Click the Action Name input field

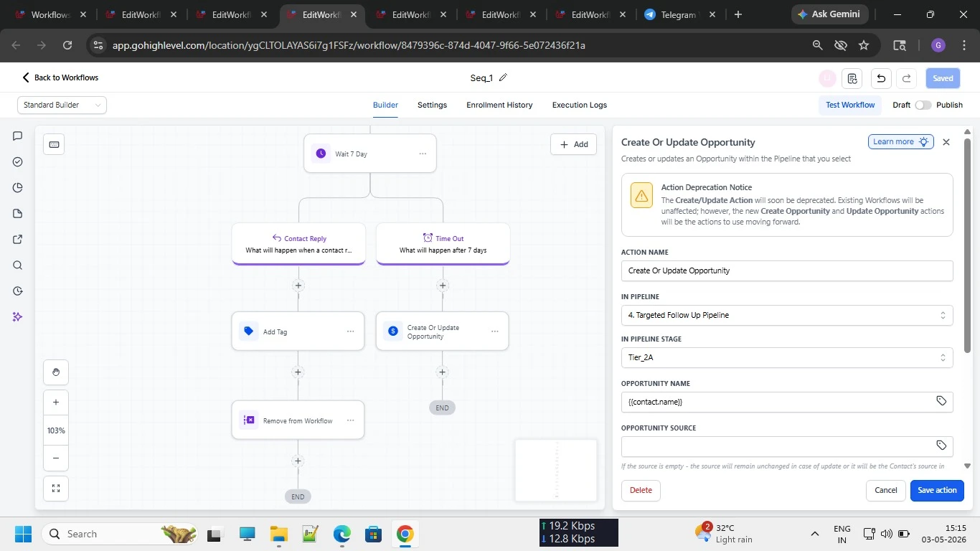787,270
